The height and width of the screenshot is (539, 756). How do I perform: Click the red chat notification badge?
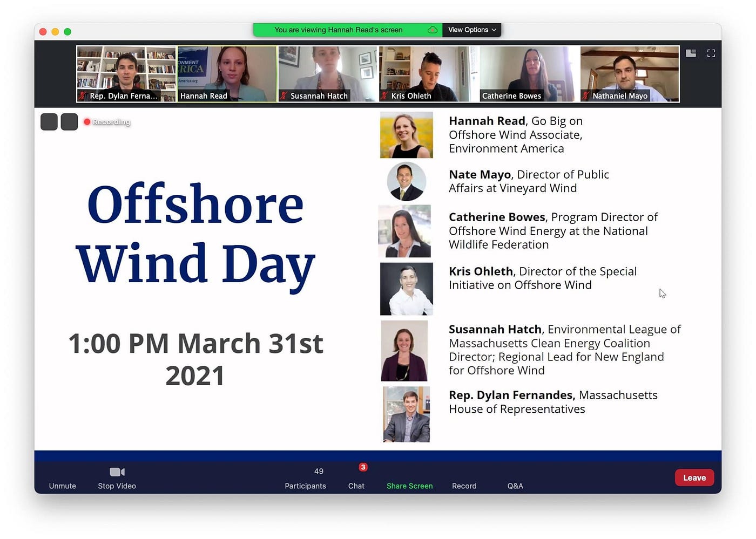[363, 467]
